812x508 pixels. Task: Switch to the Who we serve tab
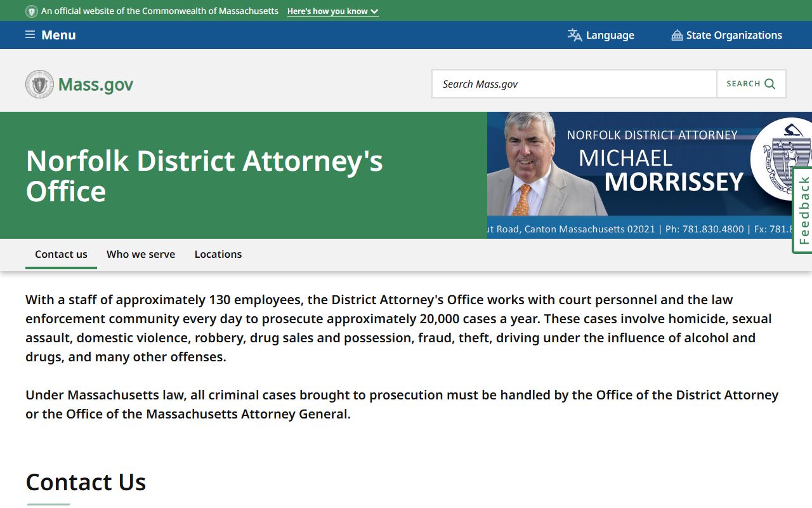coord(141,254)
